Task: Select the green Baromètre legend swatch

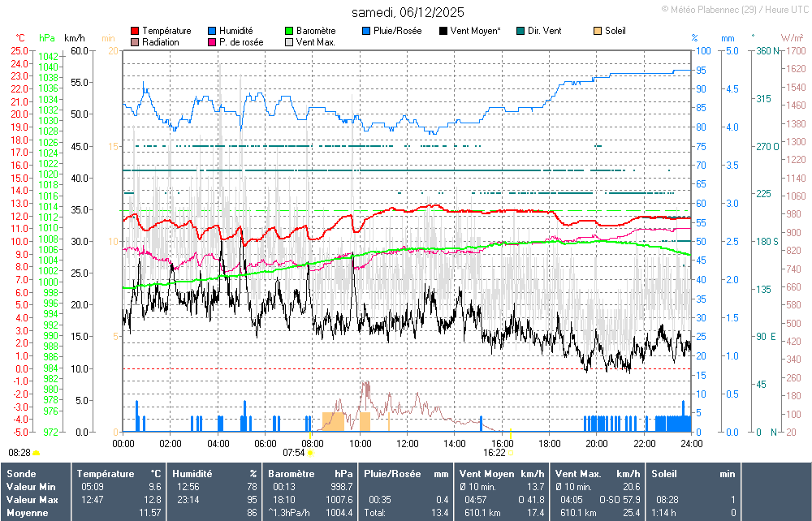Action: coord(289,31)
